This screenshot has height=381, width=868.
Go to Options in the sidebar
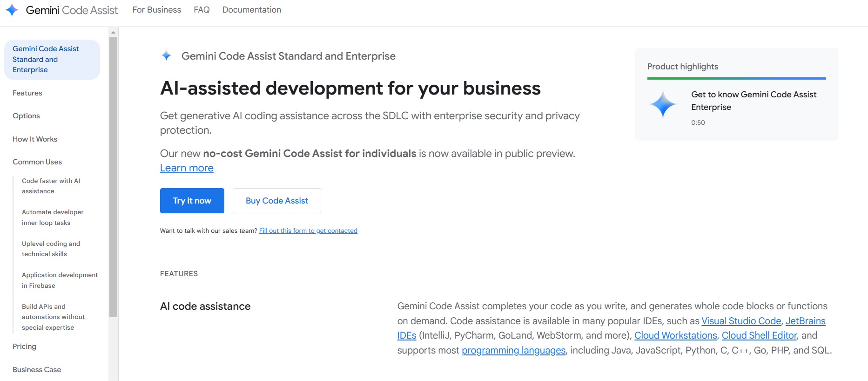26,116
